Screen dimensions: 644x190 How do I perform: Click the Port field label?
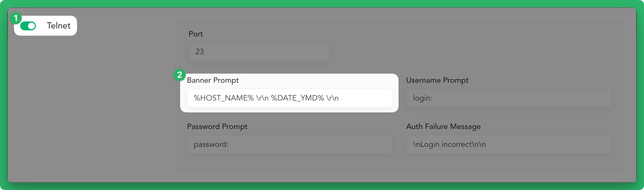[x=196, y=34]
